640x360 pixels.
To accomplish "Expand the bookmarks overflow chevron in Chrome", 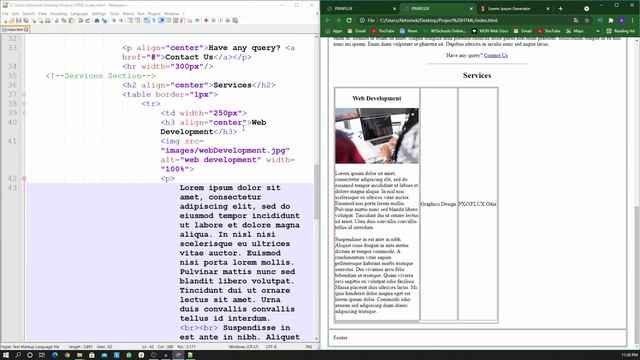I will point(598,31).
